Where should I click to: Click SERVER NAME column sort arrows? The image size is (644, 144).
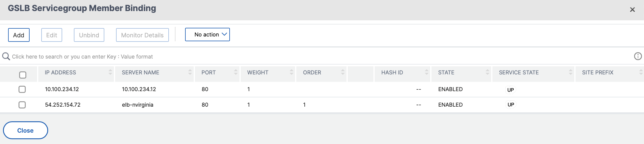[x=190, y=72]
